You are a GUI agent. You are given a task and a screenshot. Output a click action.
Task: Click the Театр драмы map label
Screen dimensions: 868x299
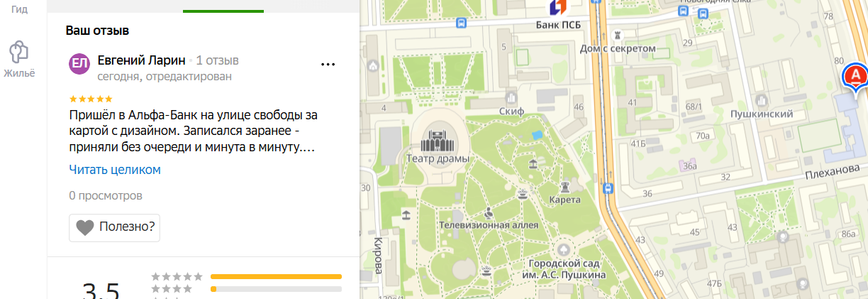point(437,159)
